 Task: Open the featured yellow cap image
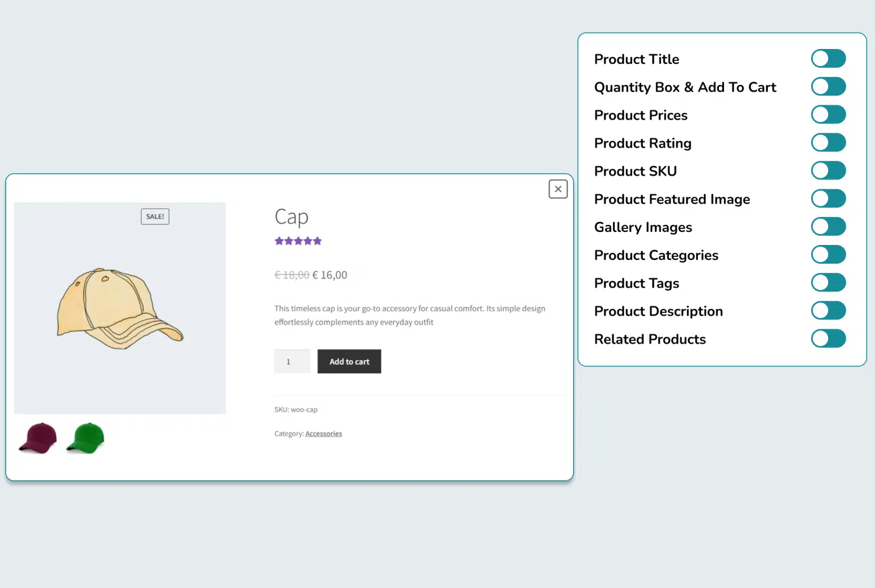120,309
